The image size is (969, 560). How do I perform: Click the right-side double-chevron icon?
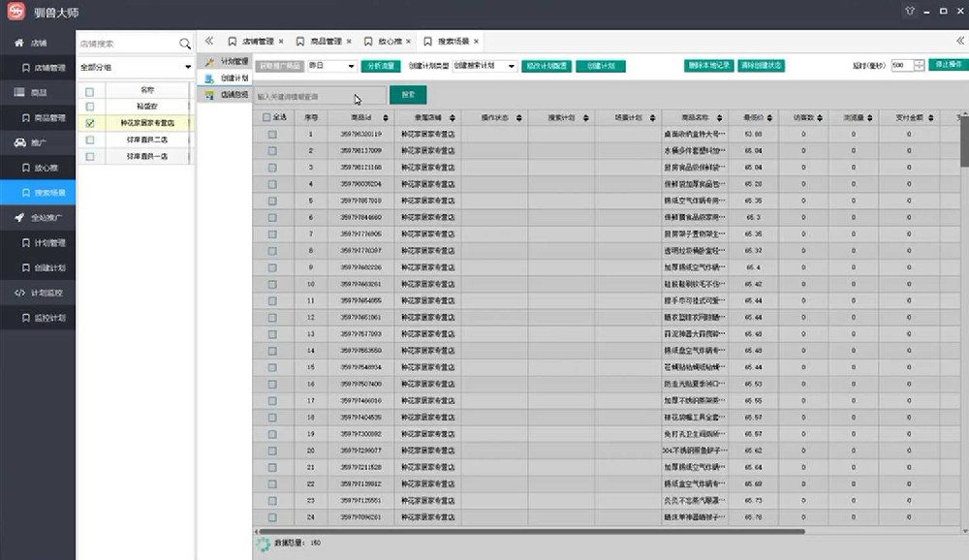coord(959,41)
